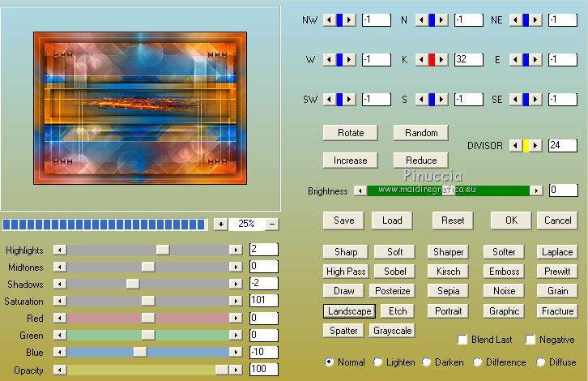Enable the Negative checkbox
This screenshot has height=381, width=588.
tap(530, 340)
